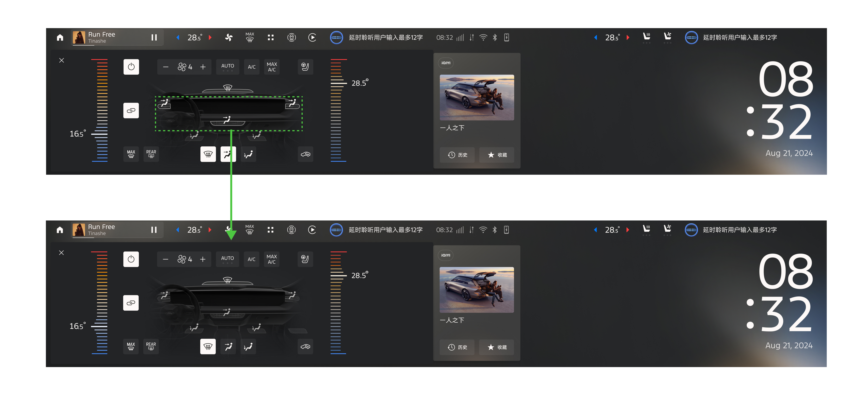Click the blue voice assistant orb in bottom-right bar

(x=691, y=230)
